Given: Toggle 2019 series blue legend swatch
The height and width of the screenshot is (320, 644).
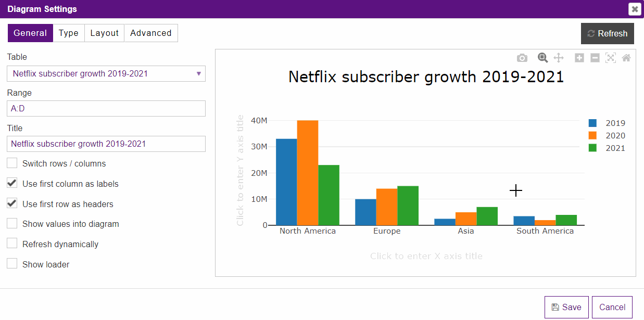Looking at the screenshot, I should (x=592, y=123).
